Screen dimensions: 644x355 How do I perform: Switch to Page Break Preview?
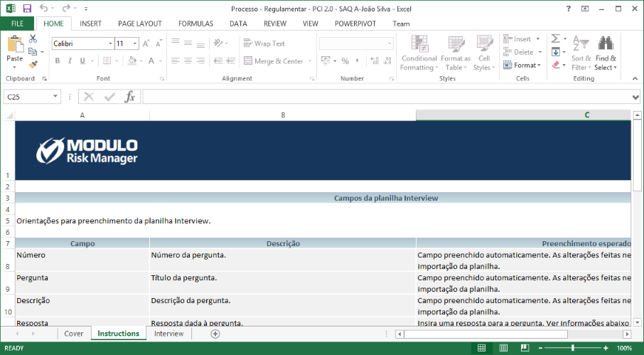[525, 348]
